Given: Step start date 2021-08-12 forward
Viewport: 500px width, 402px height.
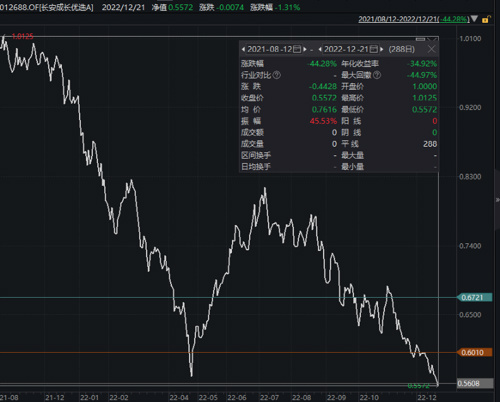Looking at the screenshot, I should 305,49.
